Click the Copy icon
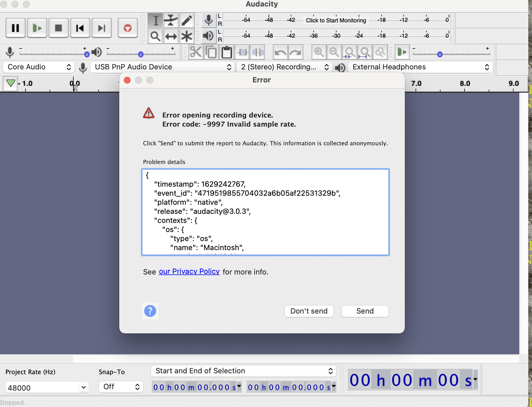The image size is (532, 407). (211, 52)
